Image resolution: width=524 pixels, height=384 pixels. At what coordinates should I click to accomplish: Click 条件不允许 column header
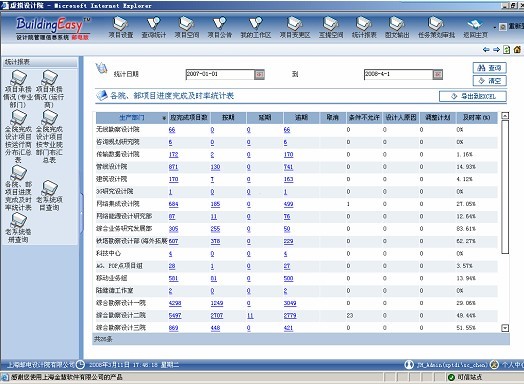point(364,118)
